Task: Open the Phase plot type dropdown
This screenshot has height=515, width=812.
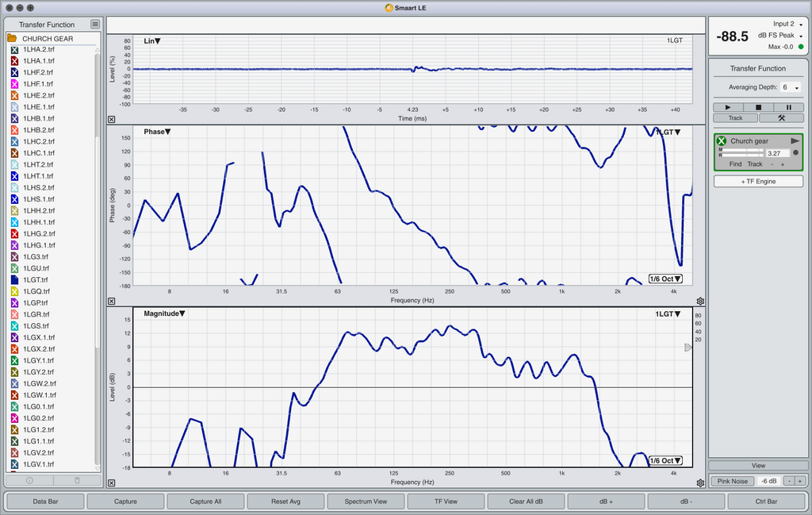Action: click(157, 132)
